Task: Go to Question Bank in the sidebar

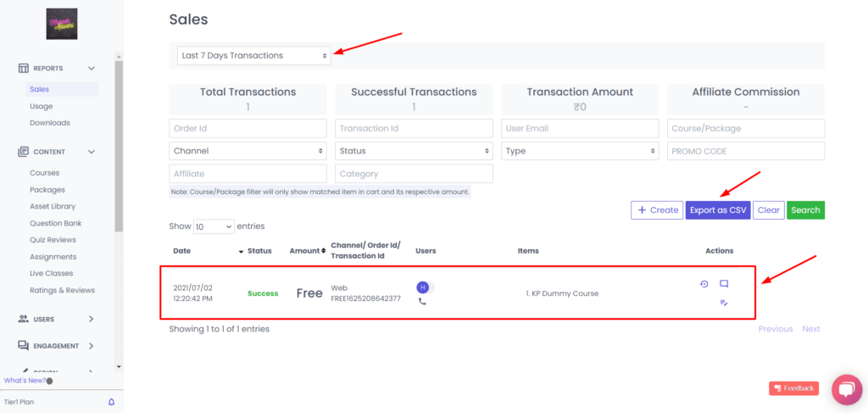Action: [55, 223]
